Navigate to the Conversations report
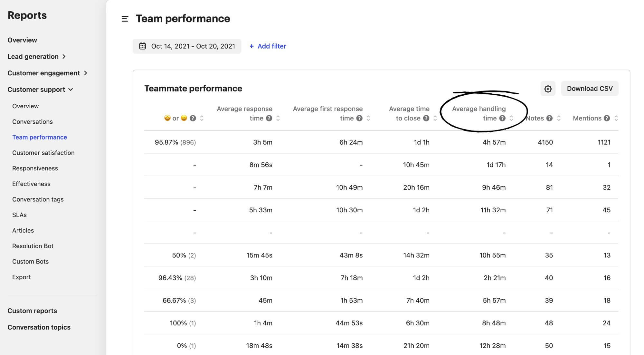Viewport: 644px width, 355px height. [x=32, y=121]
